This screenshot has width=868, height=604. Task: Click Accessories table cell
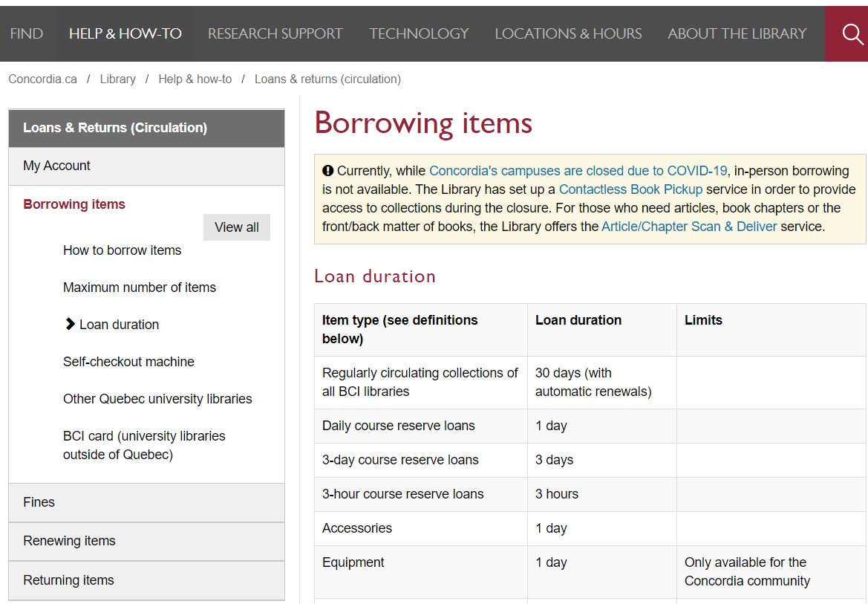[421, 529]
